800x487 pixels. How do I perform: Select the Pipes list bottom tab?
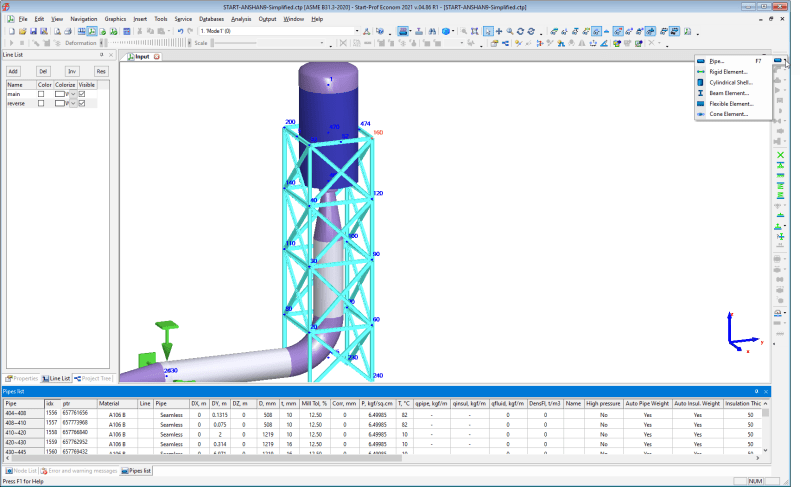tap(136, 471)
